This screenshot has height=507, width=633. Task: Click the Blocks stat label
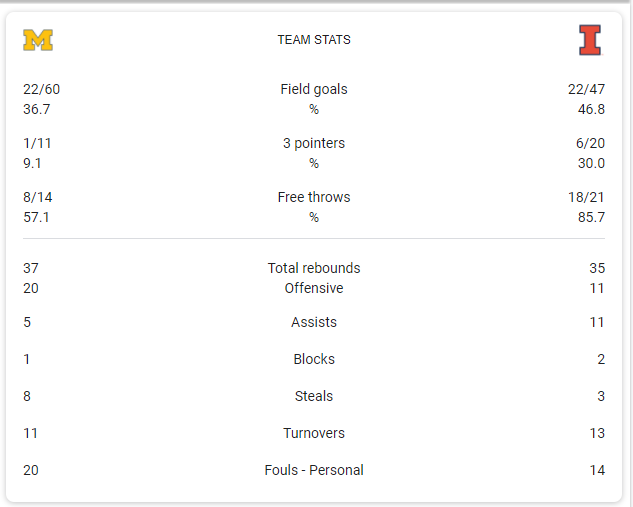pyautogui.click(x=314, y=359)
